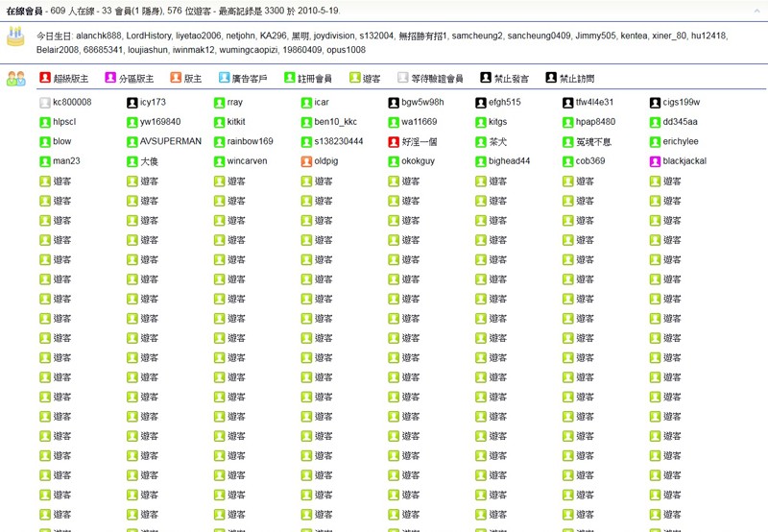Click the blue 廣告客戶 legend icon
This screenshot has height=532, width=768.
225,78
